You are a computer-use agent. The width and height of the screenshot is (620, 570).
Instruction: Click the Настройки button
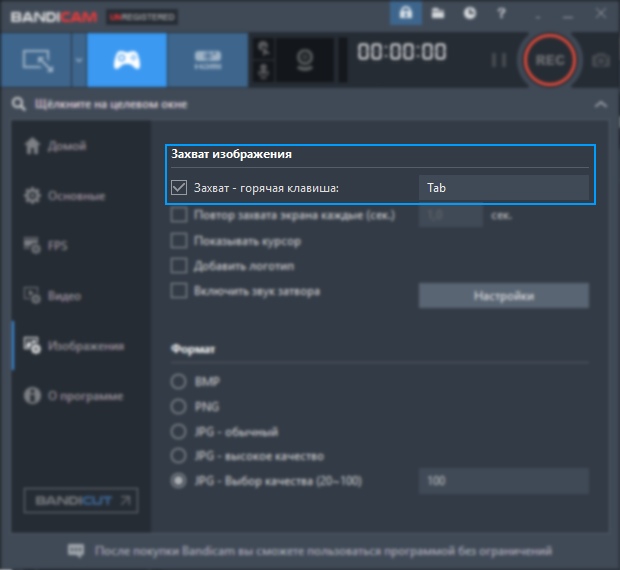pos(504,296)
